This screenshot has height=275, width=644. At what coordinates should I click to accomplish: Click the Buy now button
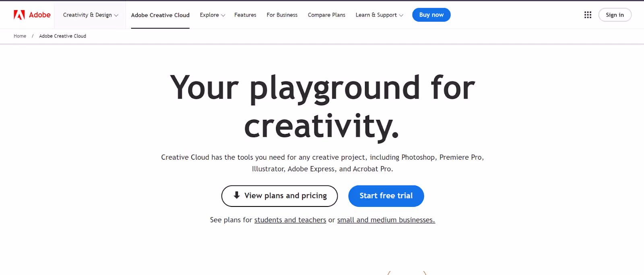[431, 15]
